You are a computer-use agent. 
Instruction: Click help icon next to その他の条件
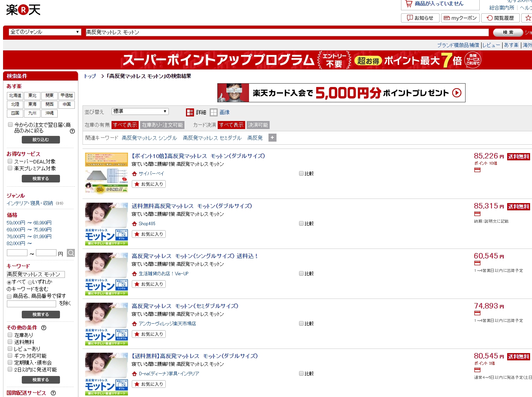tap(44, 328)
